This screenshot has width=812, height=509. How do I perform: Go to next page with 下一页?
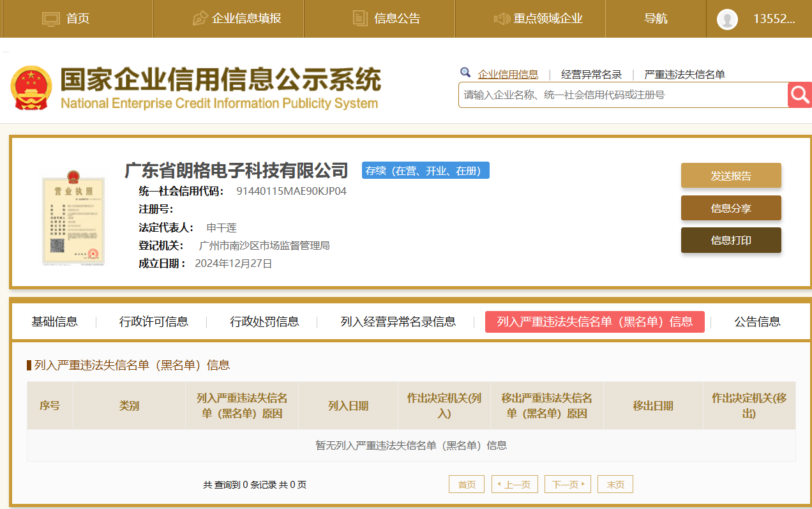(568, 485)
